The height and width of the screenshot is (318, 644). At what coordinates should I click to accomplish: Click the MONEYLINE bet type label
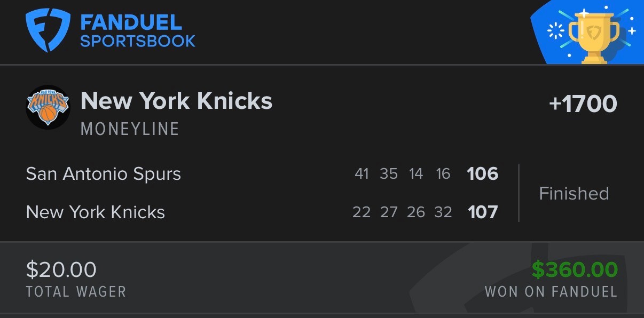(130, 129)
